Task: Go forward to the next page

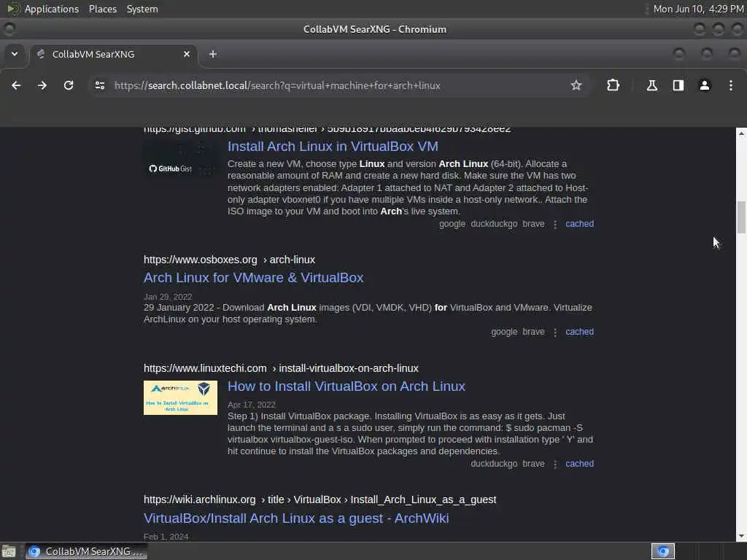Action: click(x=42, y=85)
